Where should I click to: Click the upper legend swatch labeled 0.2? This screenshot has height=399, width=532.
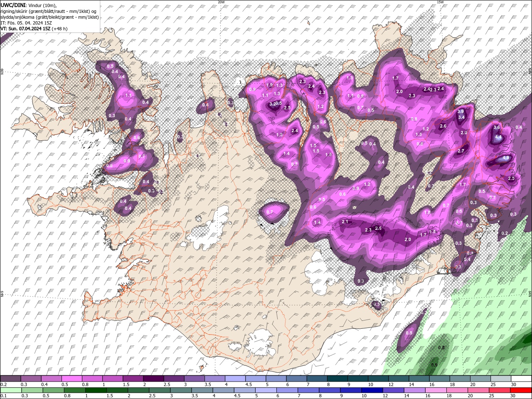[10, 379]
